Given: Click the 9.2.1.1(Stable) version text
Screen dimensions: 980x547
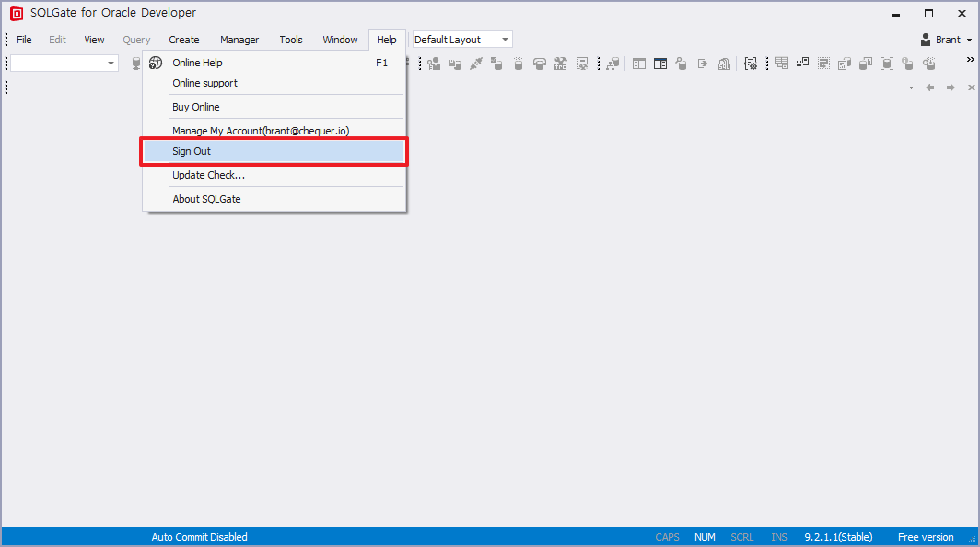Looking at the screenshot, I should pos(838,537).
